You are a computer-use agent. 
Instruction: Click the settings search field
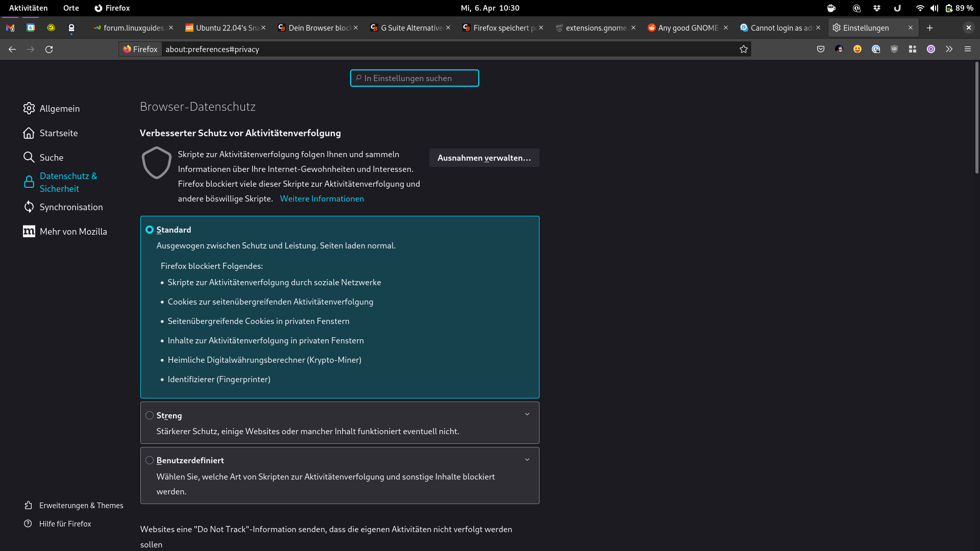coord(414,78)
